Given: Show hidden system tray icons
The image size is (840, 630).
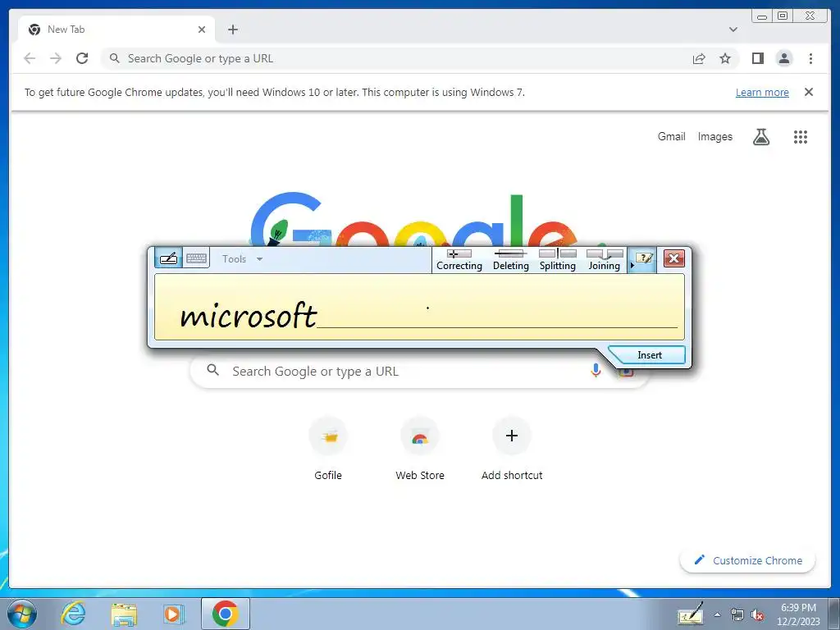Looking at the screenshot, I should click(x=717, y=615).
